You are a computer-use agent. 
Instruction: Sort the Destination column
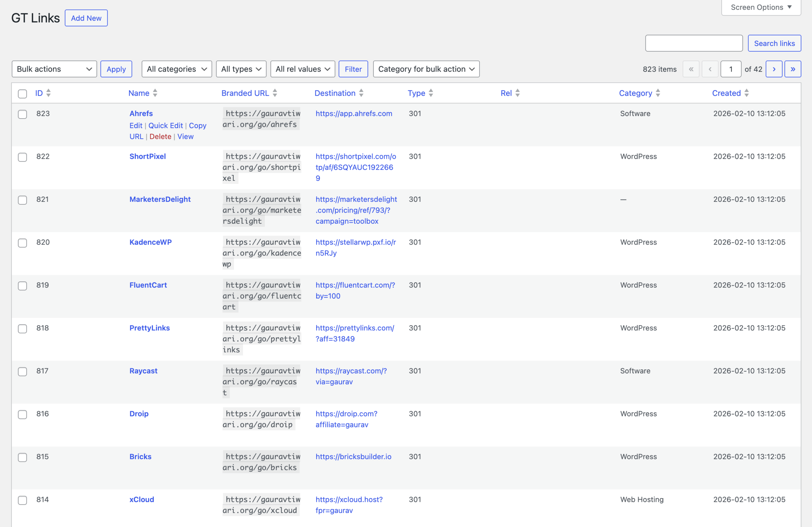[x=335, y=93]
